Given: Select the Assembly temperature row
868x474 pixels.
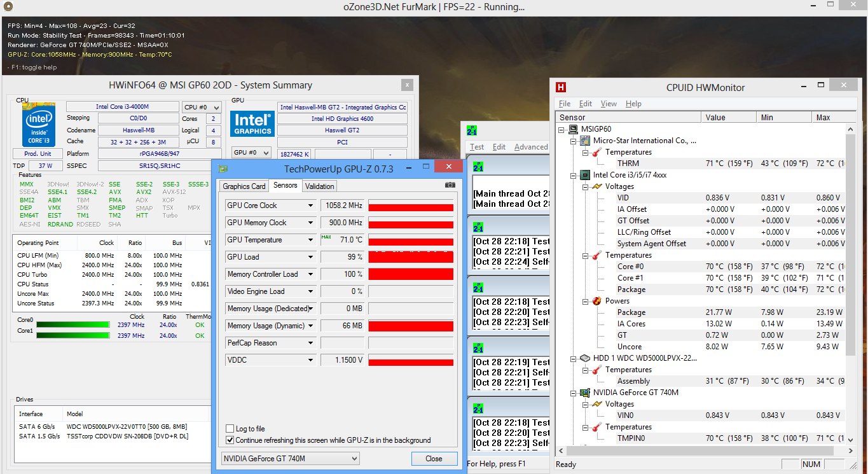Looking at the screenshot, I should (700, 381).
